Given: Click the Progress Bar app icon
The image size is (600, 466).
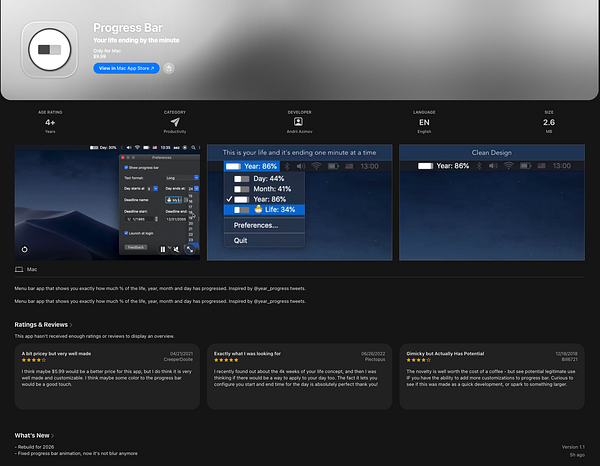Looking at the screenshot, I should pos(50,49).
